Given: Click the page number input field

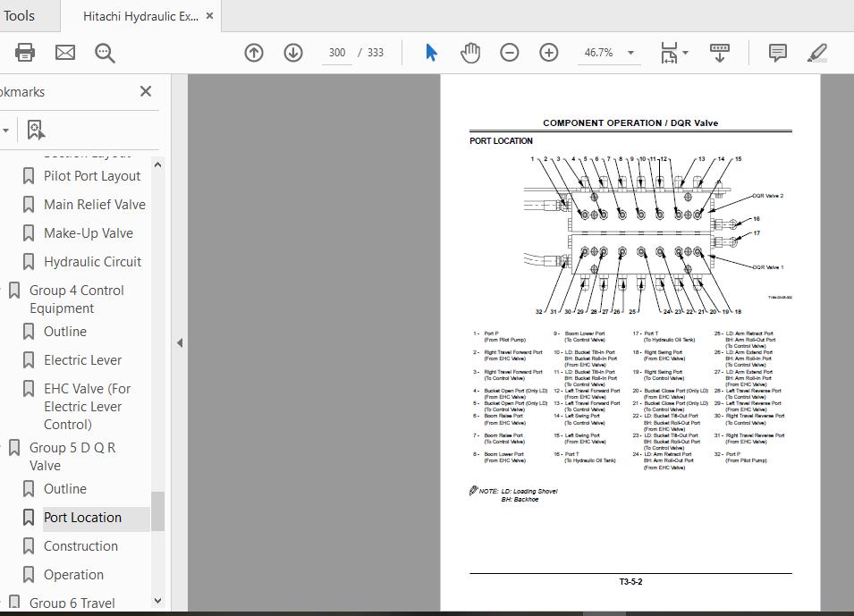Looking at the screenshot, I should [x=336, y=53].
